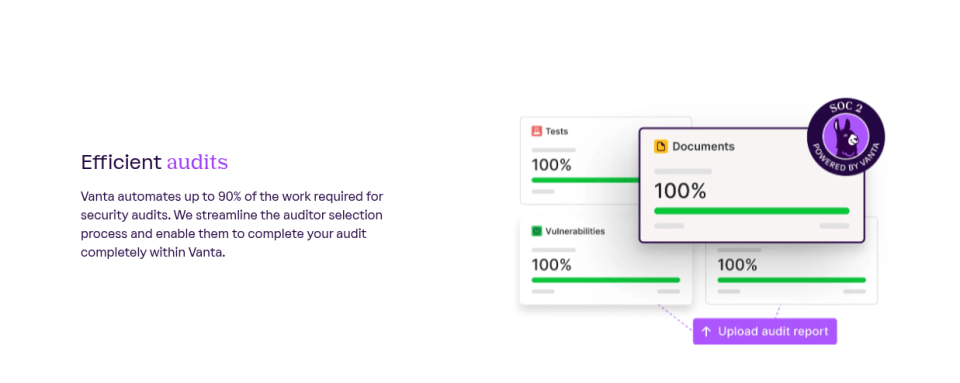Click the 100% value in Tests card
This screenshot has height=383, width=960.
click(x=551, y=165)
